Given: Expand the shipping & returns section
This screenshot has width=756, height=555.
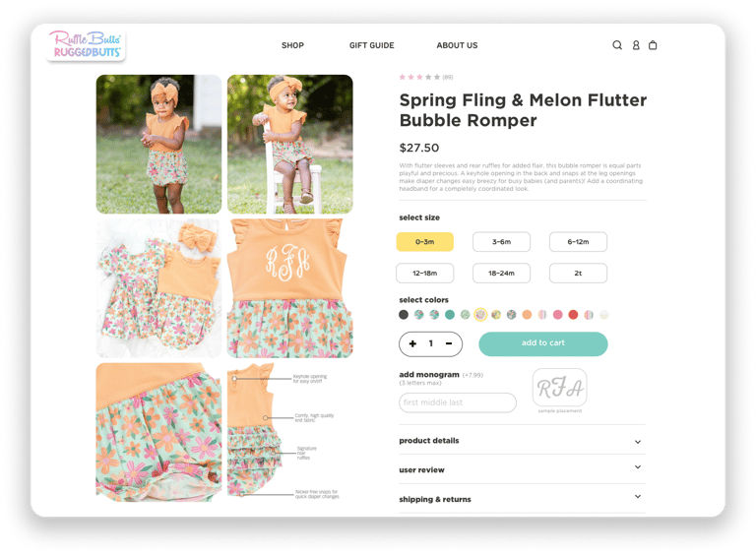Looking at the screenshot, I should click(x=522, y=499).
